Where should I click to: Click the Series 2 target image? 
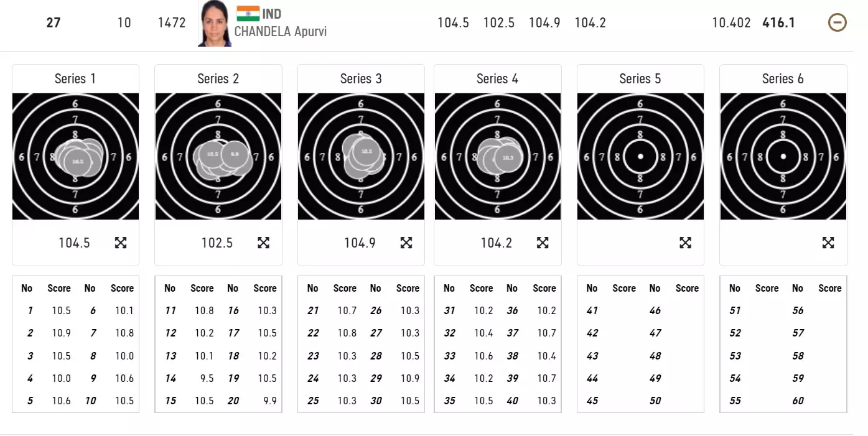[x=218, y=157]
